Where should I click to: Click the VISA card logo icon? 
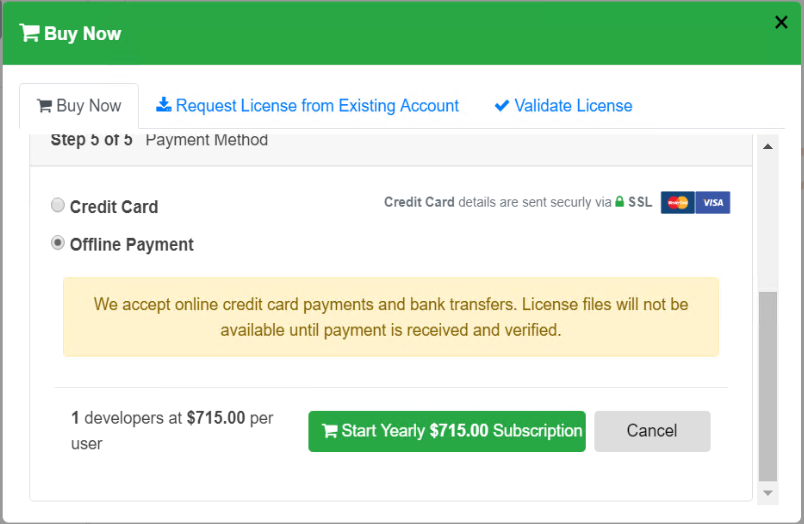coord(713,203)
